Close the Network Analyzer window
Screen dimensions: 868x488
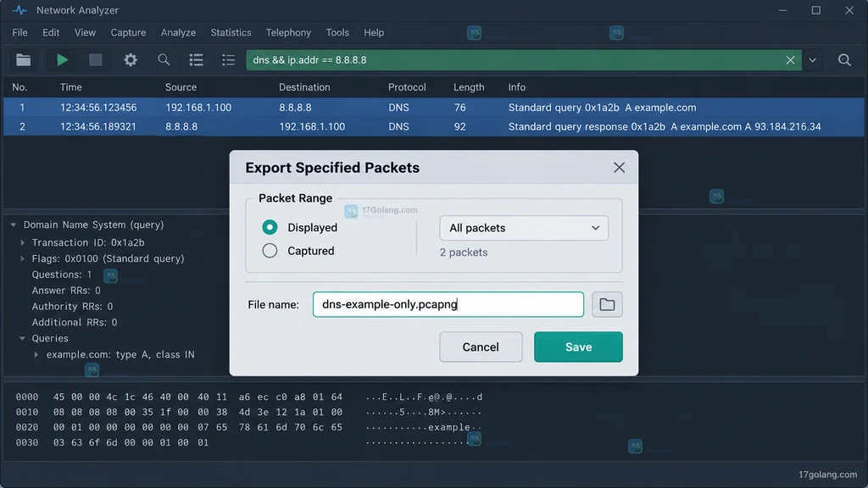click(x=849, y=10)
